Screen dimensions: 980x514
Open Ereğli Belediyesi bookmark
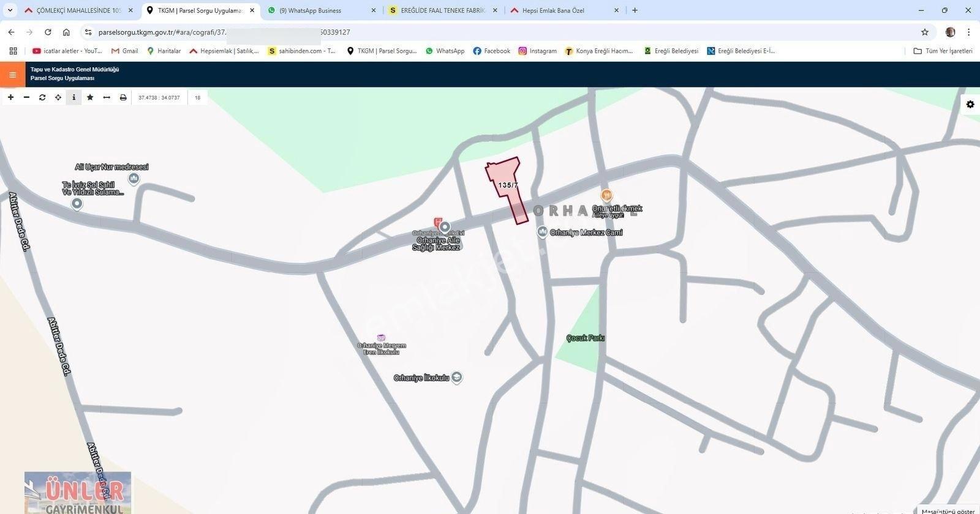click(671, 51)
